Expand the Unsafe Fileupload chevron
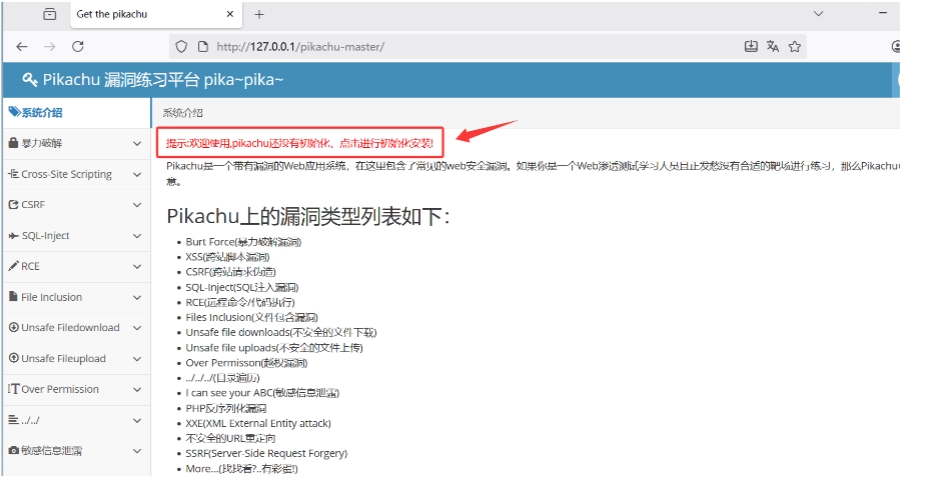Image resolution: width=926 pixels, height=483 pixels. [x=137, y=358]
